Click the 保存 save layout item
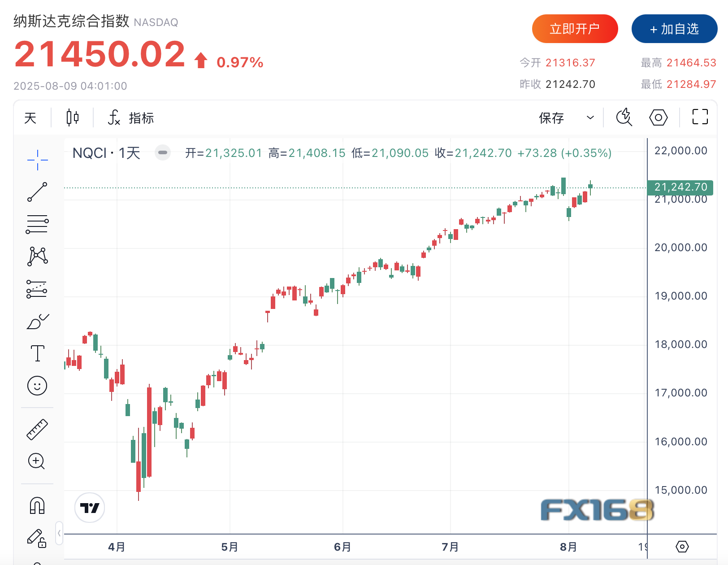Image resolution: width=728 pixels, height=565 pixels. pos(551,118)
